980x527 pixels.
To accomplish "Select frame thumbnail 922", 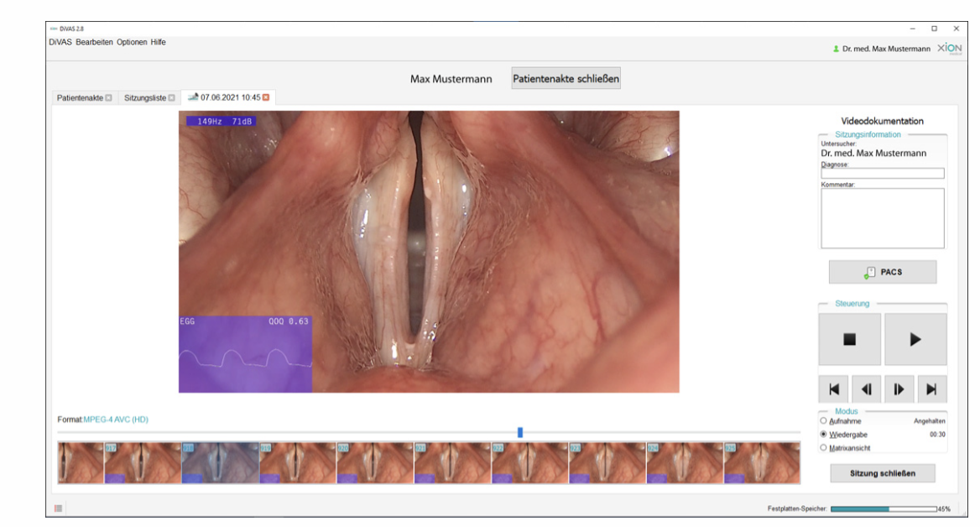I will click(530, 463).
